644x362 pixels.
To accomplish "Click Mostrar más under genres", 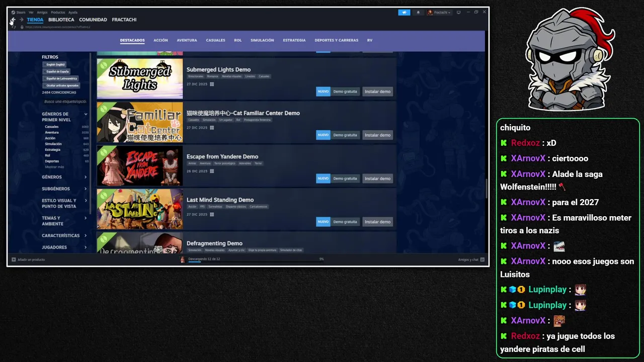I will (x=54, y=166).
